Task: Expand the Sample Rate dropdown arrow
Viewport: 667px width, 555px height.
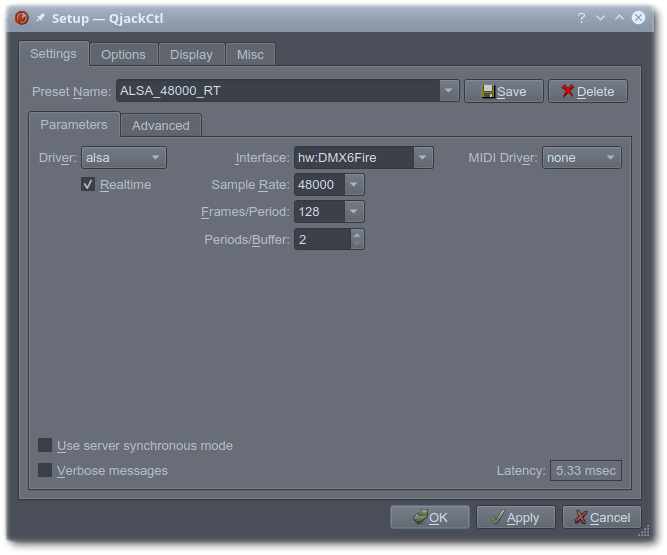Action: (x=354, y=185)
